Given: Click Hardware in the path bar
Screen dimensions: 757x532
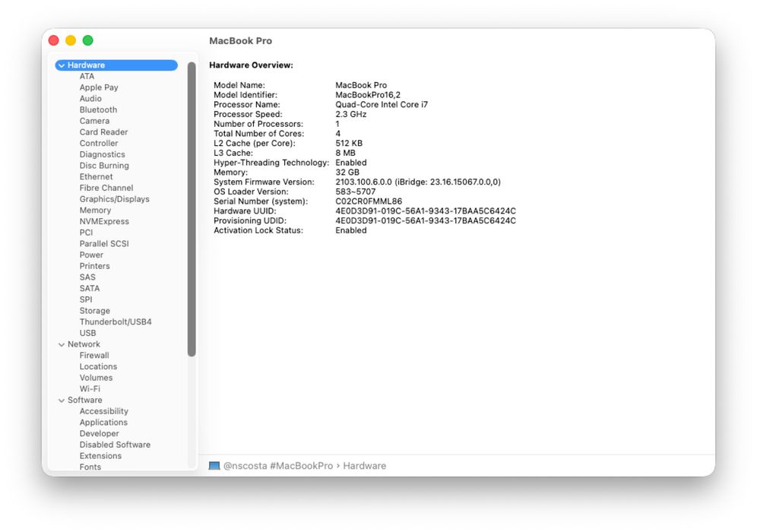Looking at the screenshot, I should [x=365, y=466].
